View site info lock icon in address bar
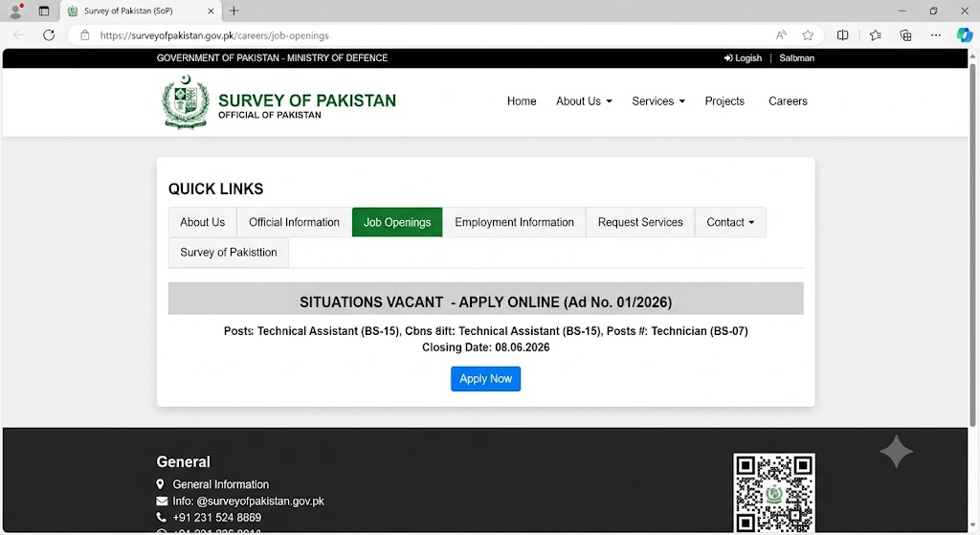 tap(85, 35)
